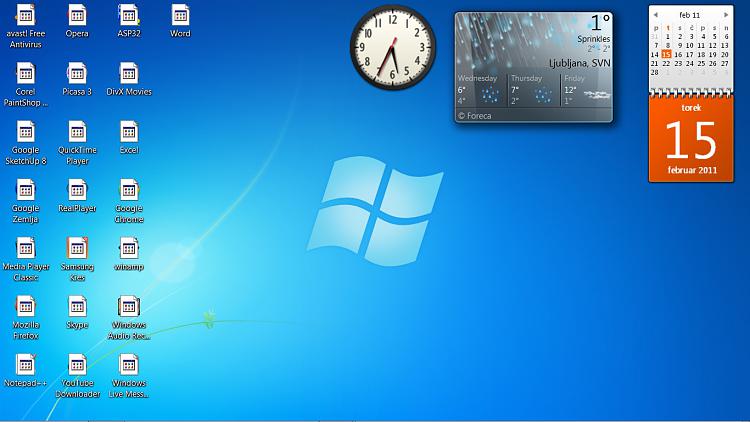Open the winamp desktop icon

click(129, 255)
